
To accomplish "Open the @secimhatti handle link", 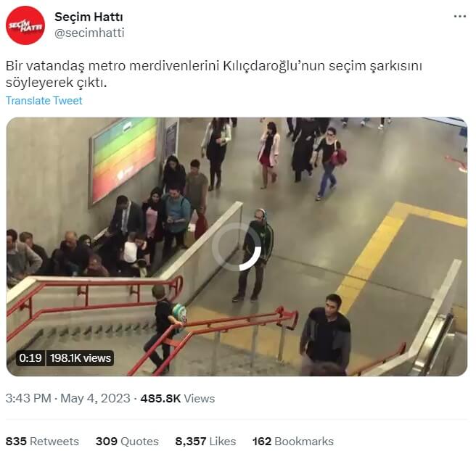I will (89, 33).
